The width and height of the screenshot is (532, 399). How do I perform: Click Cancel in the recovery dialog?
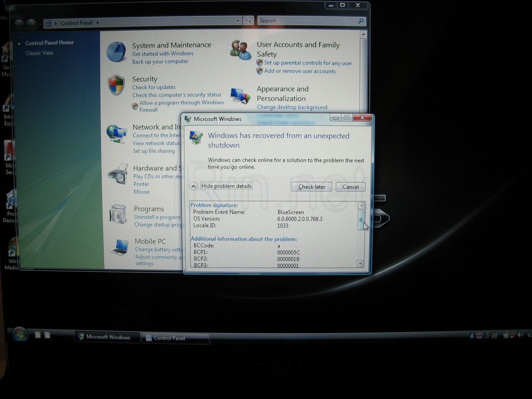[350, 187]
